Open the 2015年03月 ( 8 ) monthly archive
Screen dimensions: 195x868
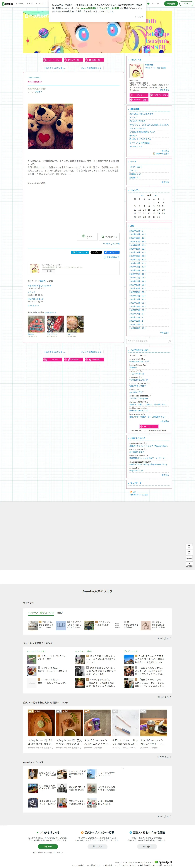[137, 231]
